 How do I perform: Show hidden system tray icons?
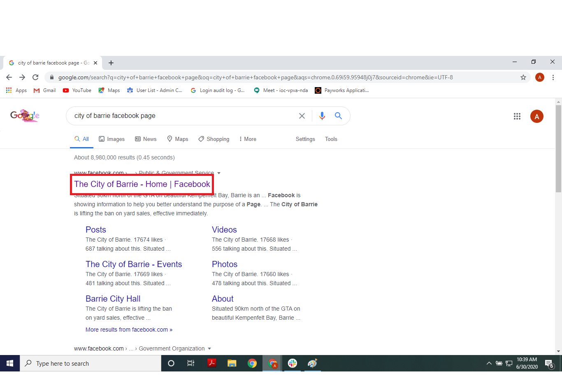tap(489, 363)
